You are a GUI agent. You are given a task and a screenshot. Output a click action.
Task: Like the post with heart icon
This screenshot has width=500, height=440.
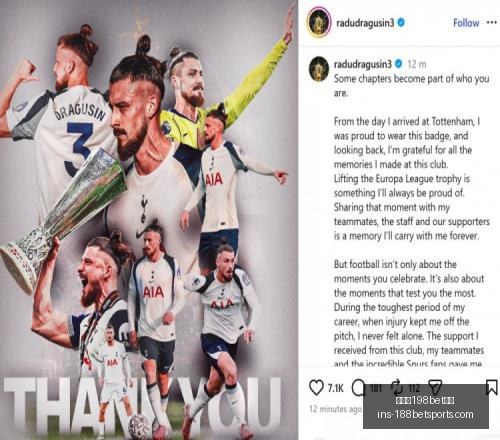(316, 388)
